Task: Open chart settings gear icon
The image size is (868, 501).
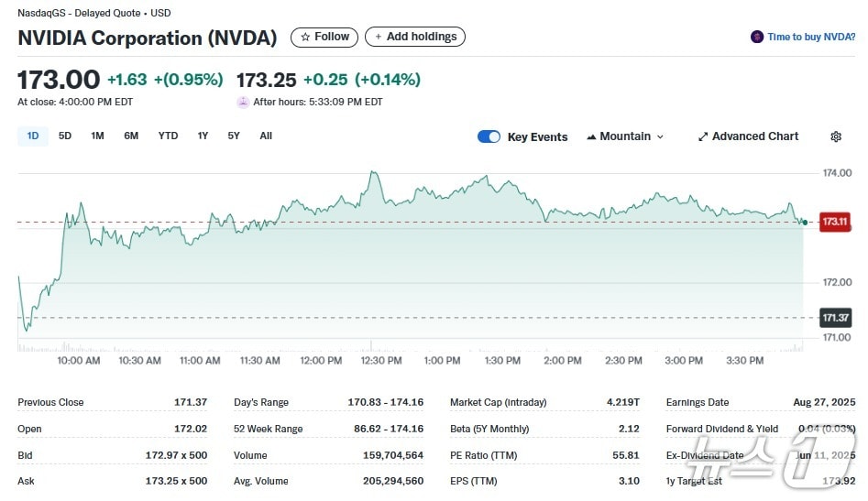Action: 835,136
